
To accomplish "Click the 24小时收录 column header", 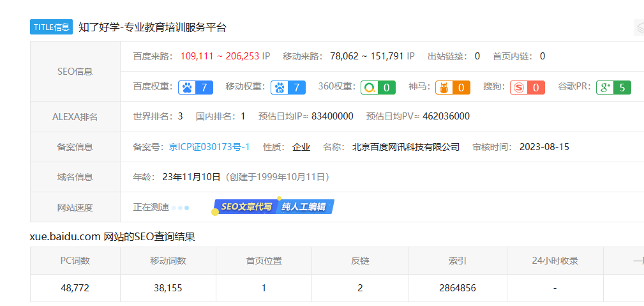I will [x=555, y=261].
